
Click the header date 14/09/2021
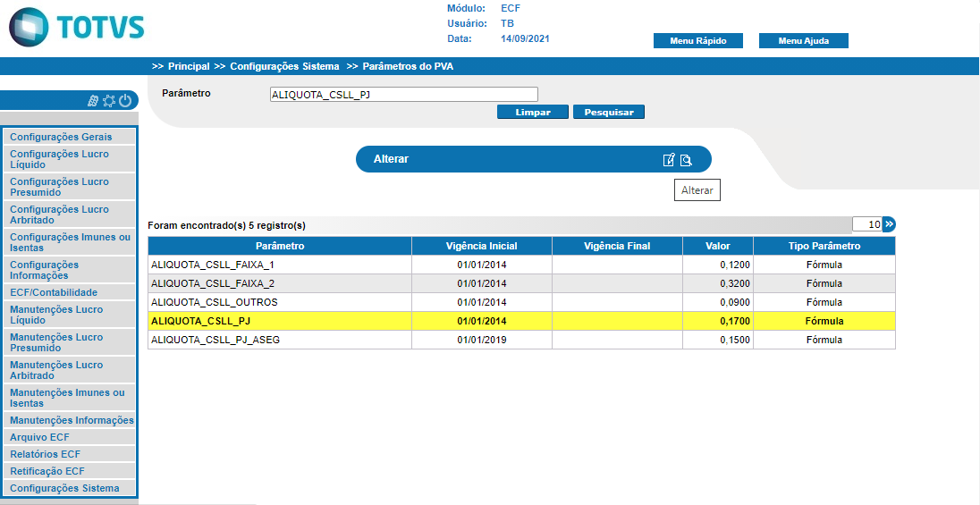click(x=525, y=38)
